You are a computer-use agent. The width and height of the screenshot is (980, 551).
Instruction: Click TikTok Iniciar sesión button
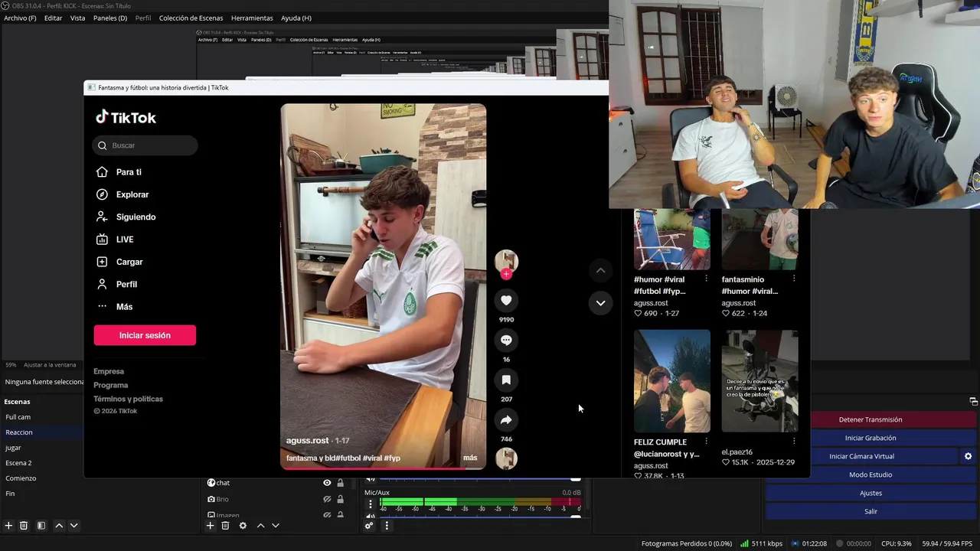tap(145, 335)
